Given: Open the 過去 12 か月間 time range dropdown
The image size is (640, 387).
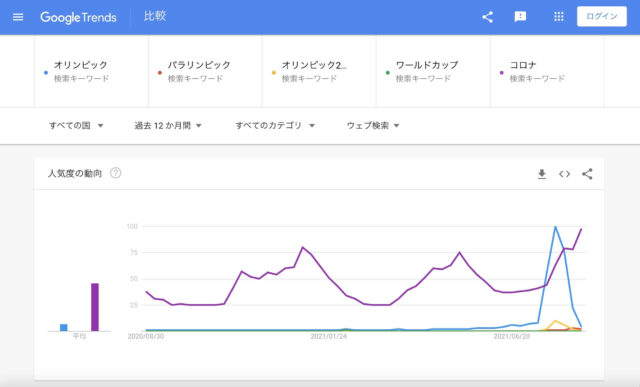Looking at the screenshot, I should (168, 125).
